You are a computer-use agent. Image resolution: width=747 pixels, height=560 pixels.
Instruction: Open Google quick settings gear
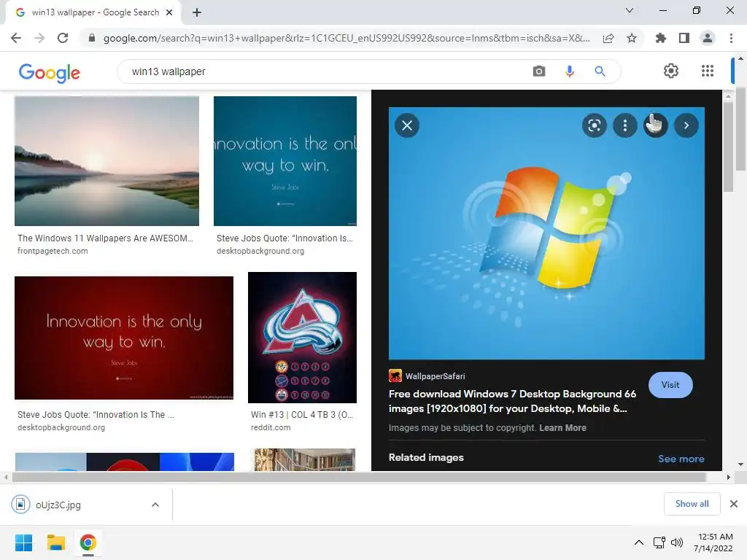[x=671, y=71]
